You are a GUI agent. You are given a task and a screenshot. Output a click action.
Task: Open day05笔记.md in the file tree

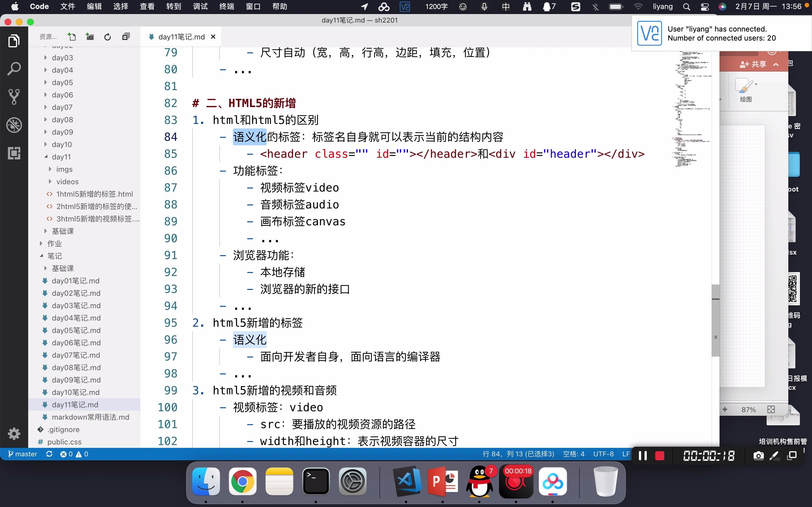click(x=76, y=330)
